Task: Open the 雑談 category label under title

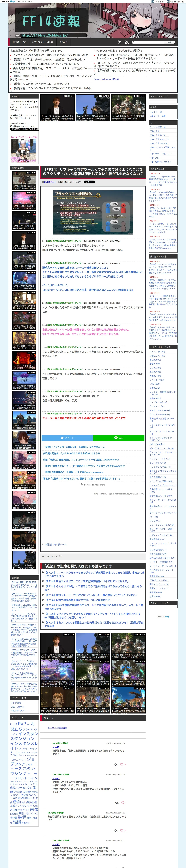Action: [x=80, y=182]
